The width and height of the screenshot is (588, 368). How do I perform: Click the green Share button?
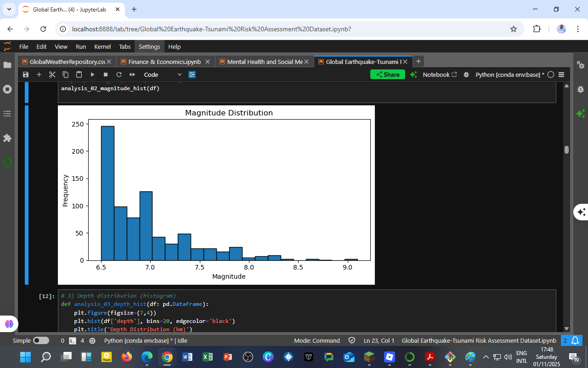coord(387,74)
